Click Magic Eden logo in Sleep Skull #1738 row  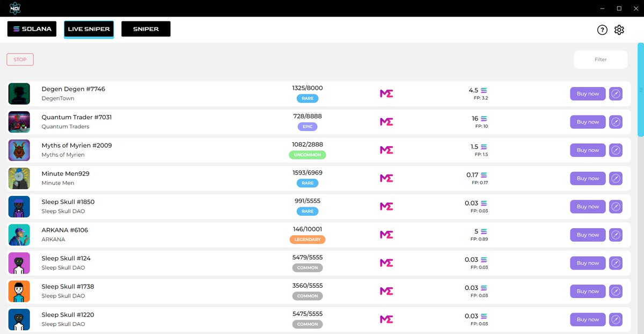click(386, 291)
